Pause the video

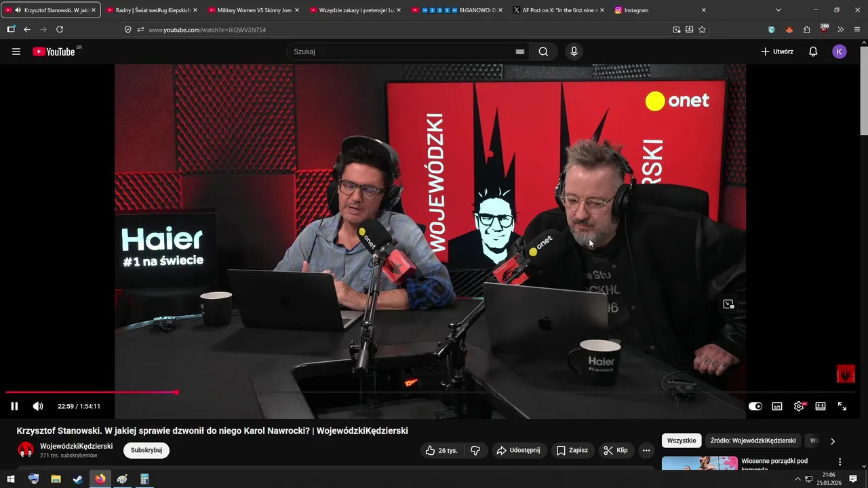point(14,406)
